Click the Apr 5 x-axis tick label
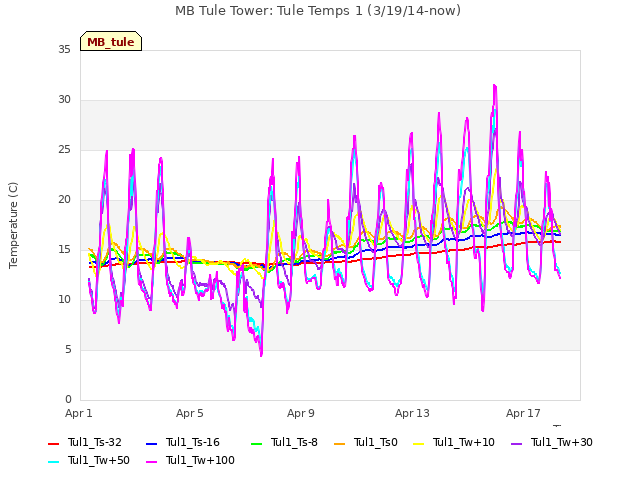 coord(190,413)
